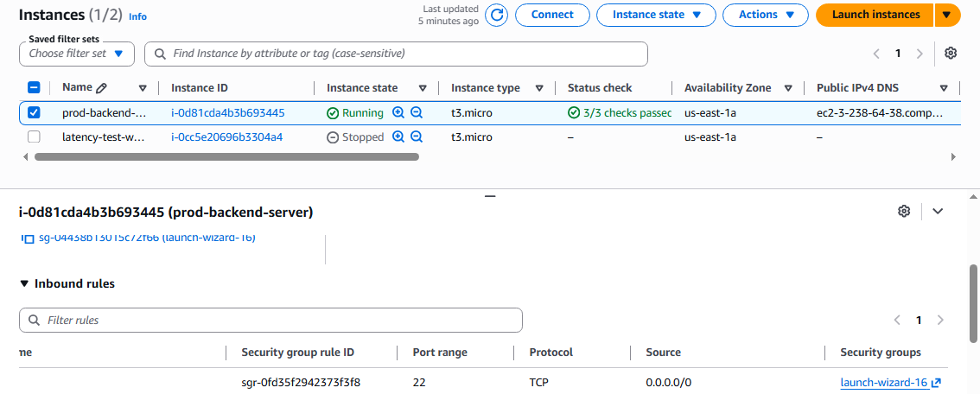This screenshot has height=394, width=980.
Task: Open Instance state dropdown
Action: (x=656, y=15)
